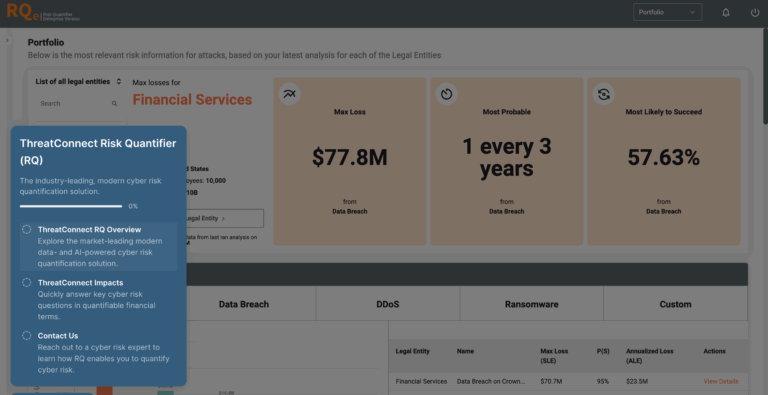Screen dimensions: 768x395
Task: Click the Legal Entity column header
Action: [x=412, y=351]
